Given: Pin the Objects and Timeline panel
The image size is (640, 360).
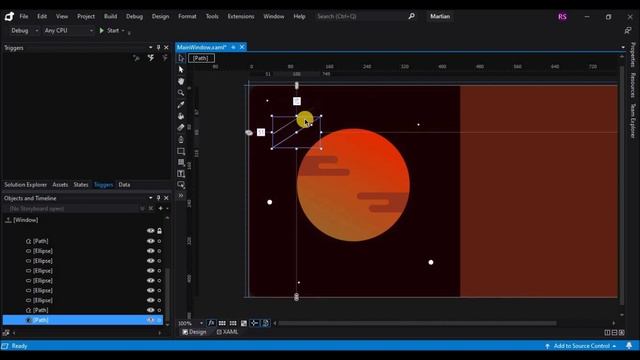Looking at the screenshot, I should [158, 198].
